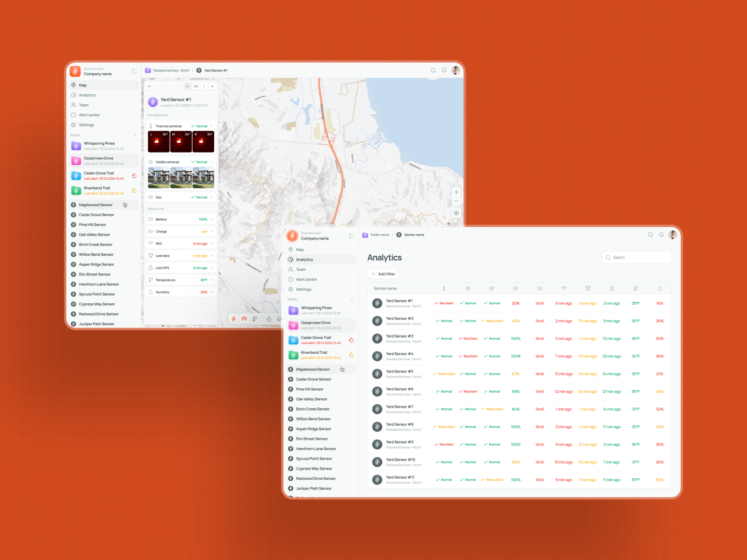Open Settings in Map window sidebar

pos(104,125)
